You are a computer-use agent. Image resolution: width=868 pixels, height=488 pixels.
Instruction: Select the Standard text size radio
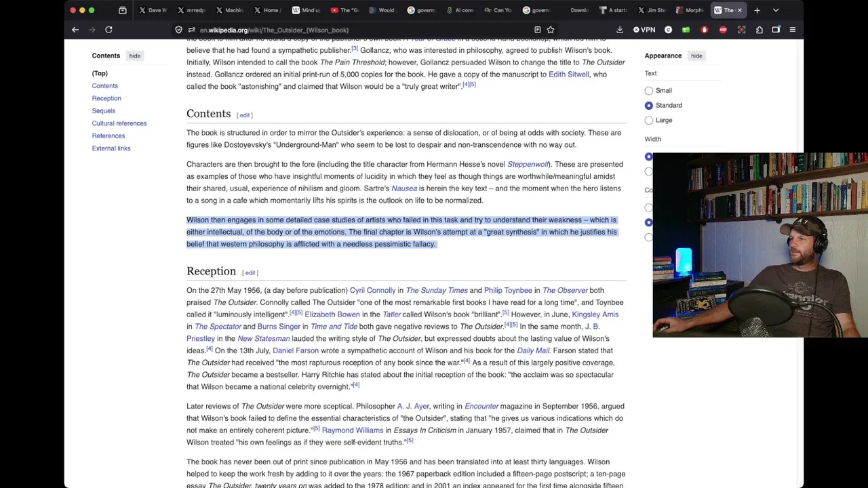[649, 105]
